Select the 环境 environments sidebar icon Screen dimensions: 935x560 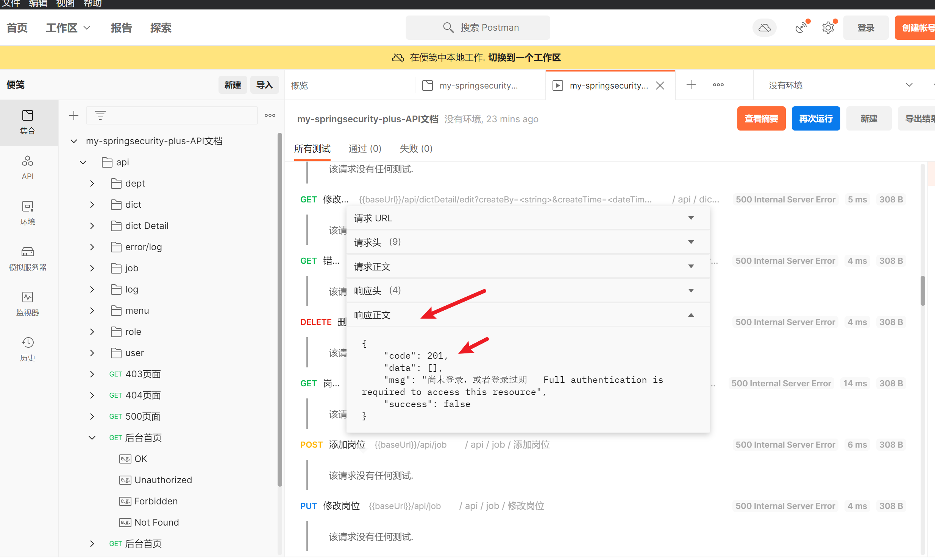[28, 213]
